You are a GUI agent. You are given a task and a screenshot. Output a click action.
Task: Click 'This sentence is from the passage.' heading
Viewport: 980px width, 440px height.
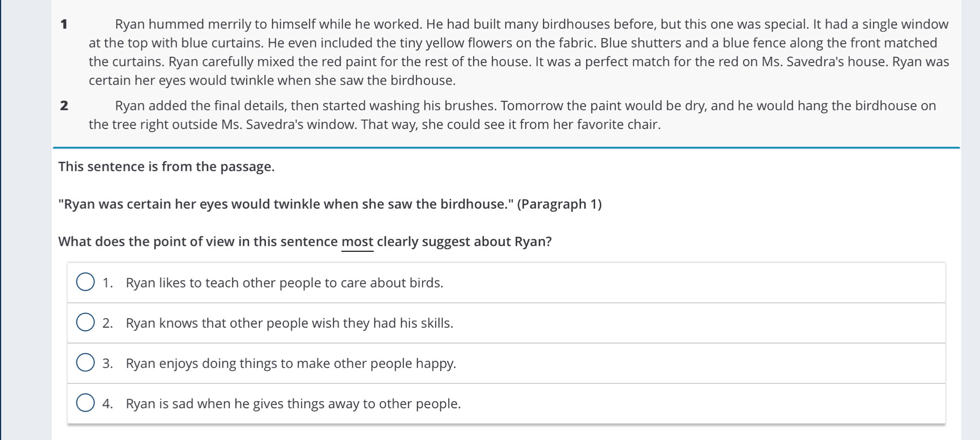click(167, 167)
